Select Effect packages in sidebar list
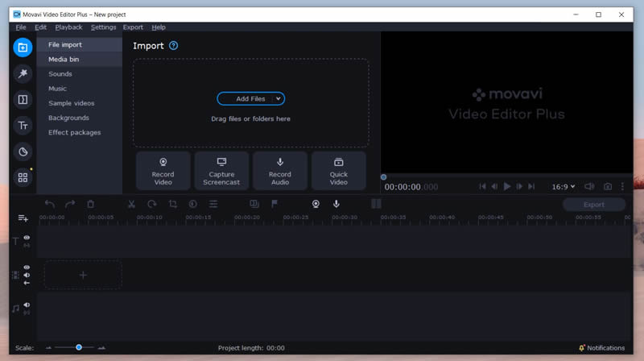Image resolution: width=644 pixels, height=361 pixels. [79, 132]
